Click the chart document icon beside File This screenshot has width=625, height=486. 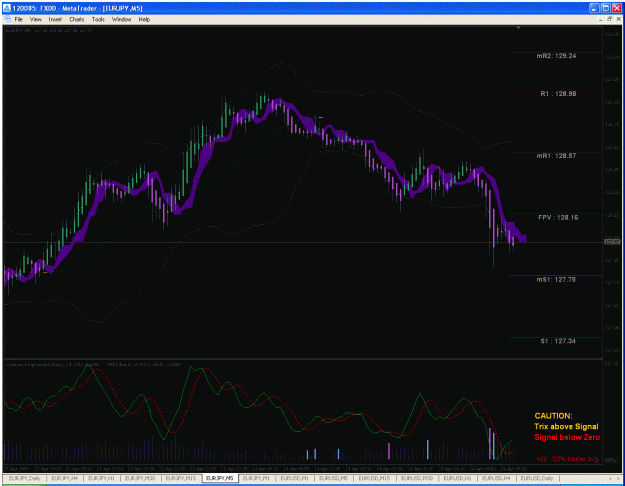click(x=7, y=19)
